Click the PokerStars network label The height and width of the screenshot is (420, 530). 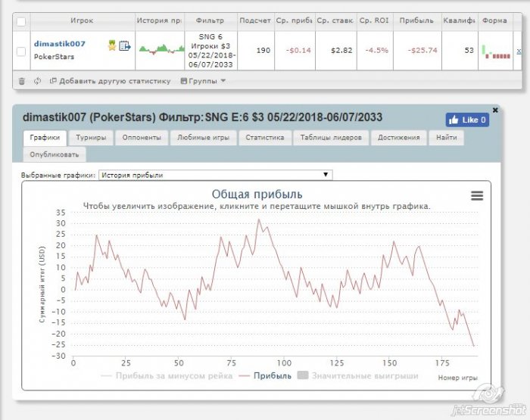click(x=54, y=57)
